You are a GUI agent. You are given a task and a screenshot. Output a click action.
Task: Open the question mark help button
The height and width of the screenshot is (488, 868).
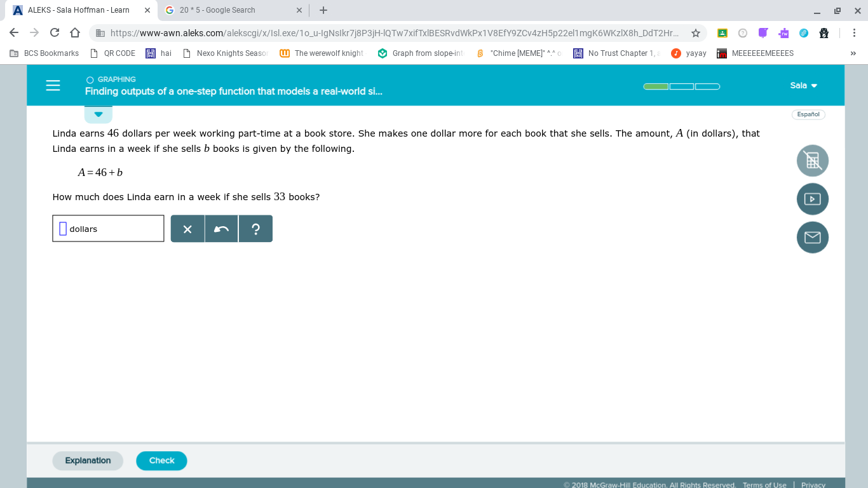point(255,229)
